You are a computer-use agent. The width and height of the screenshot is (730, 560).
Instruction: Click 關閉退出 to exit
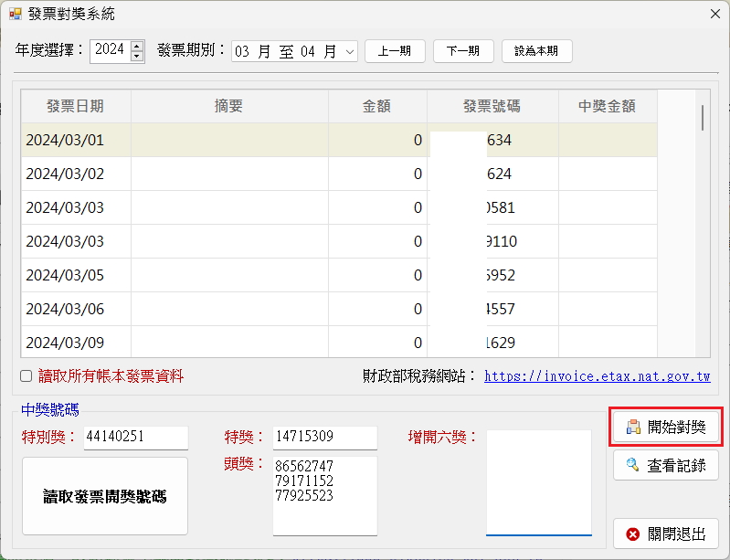pos(666,534)
